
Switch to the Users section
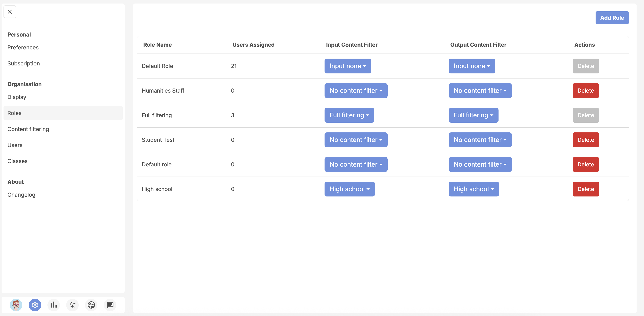coord(15,145)
